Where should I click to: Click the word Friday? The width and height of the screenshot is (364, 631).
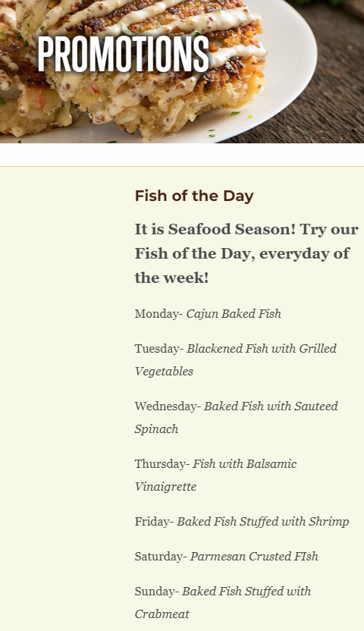pyautogui.click(x=152, y=522)
